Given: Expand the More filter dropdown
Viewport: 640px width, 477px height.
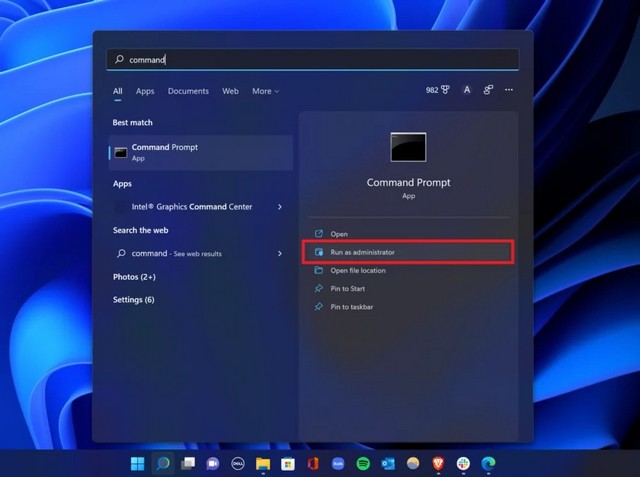Looking at the screenshot, I should 265,91.
